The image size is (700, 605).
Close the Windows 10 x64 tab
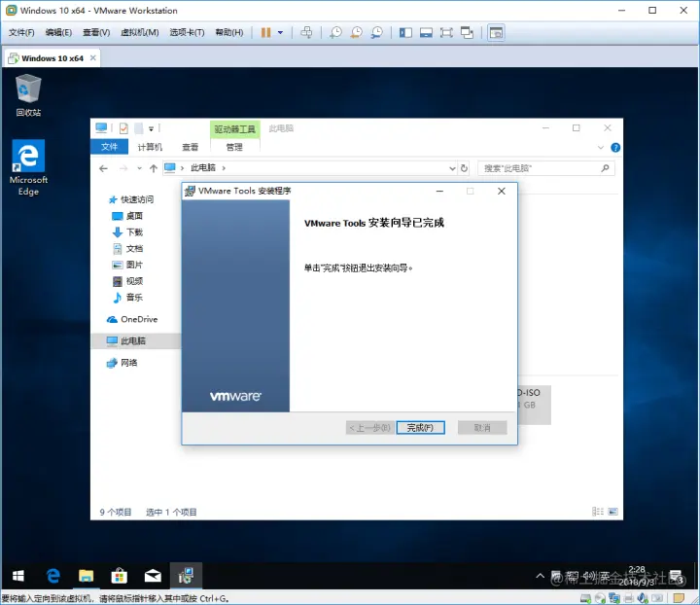[93, 58]
